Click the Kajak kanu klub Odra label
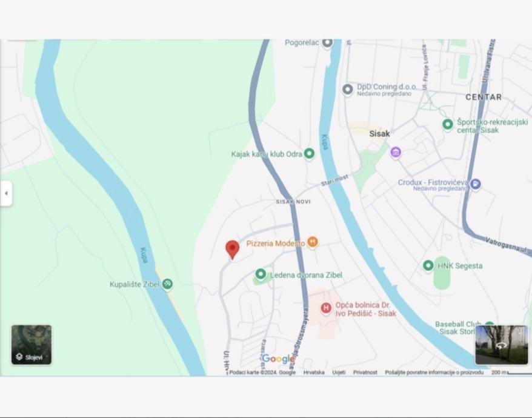 [x=267, y=154]
